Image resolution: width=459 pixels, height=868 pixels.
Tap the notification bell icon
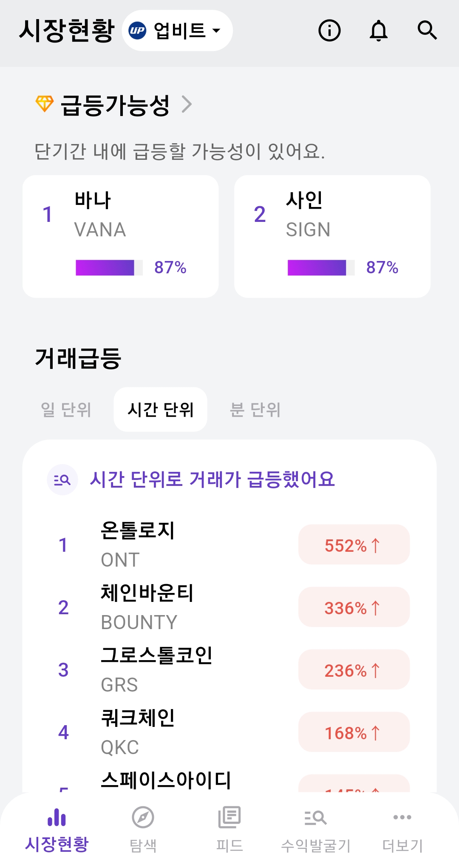click(378, 31)
